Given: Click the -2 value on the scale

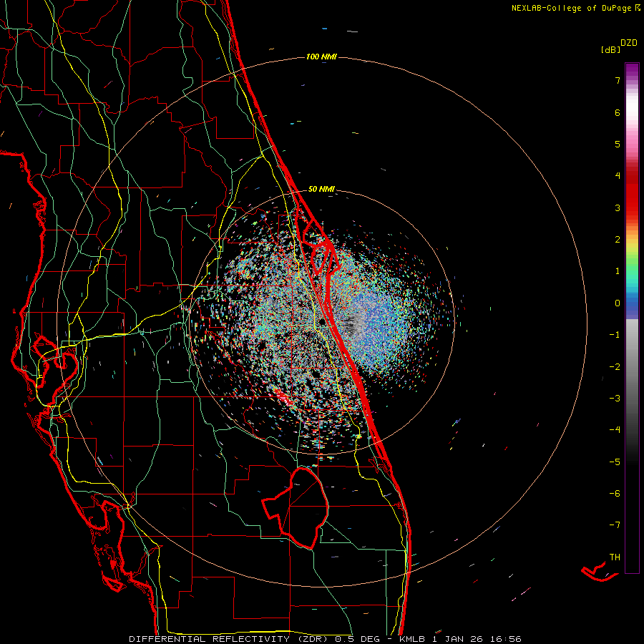Looking at the screenshot, I should (615, 366).
